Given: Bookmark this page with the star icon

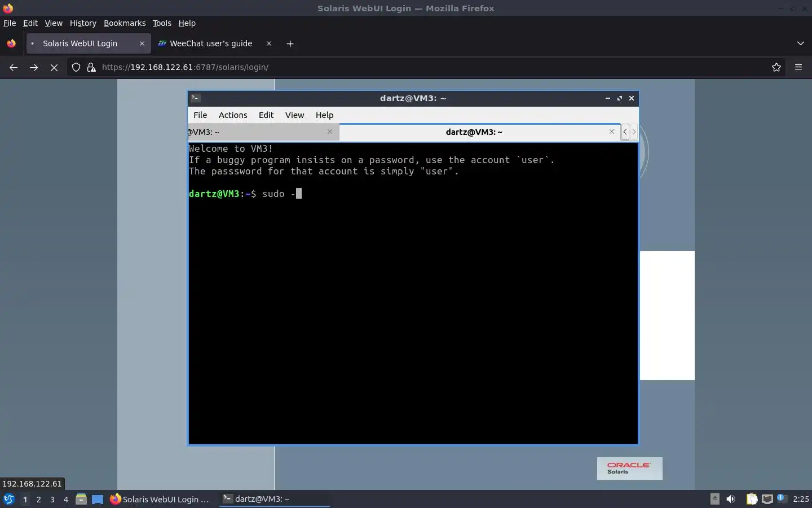Looking at the screenshot, I should (776, 67).
